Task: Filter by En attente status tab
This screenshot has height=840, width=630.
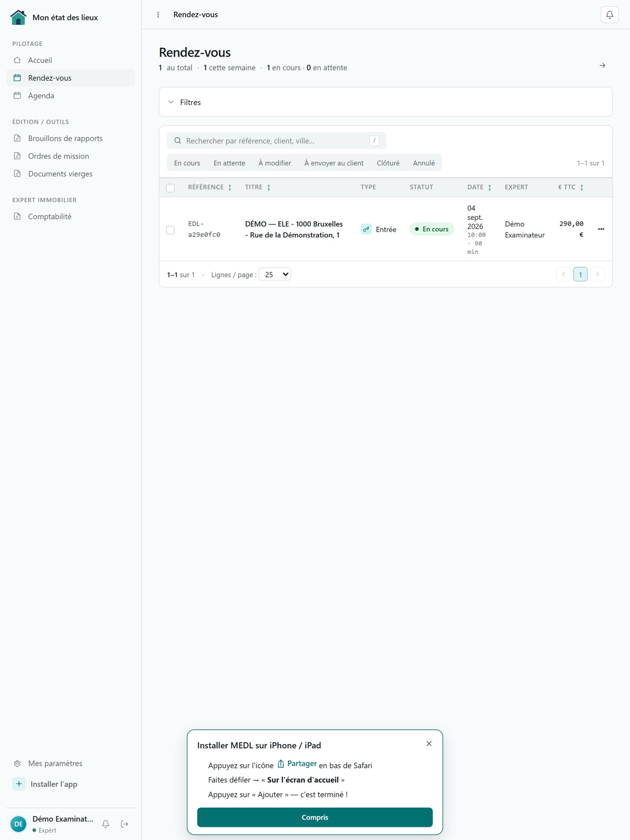Action: point(229,163)
